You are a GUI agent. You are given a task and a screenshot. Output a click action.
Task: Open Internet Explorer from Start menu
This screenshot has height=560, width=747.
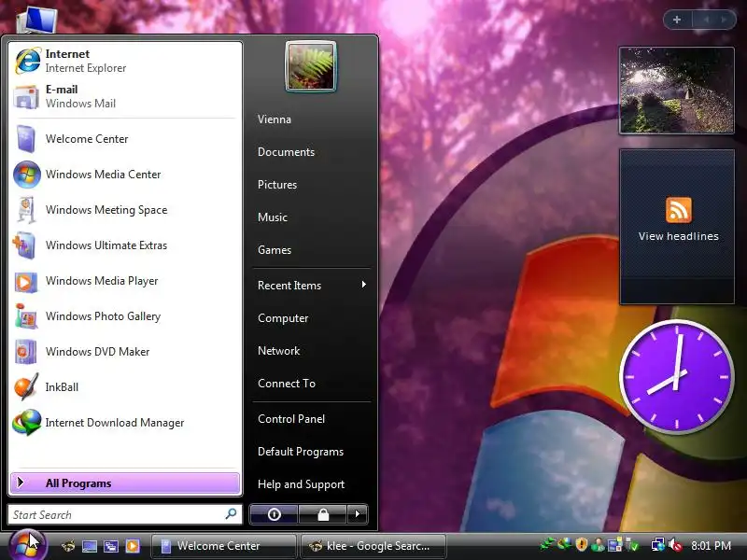(x=125, y=61)
